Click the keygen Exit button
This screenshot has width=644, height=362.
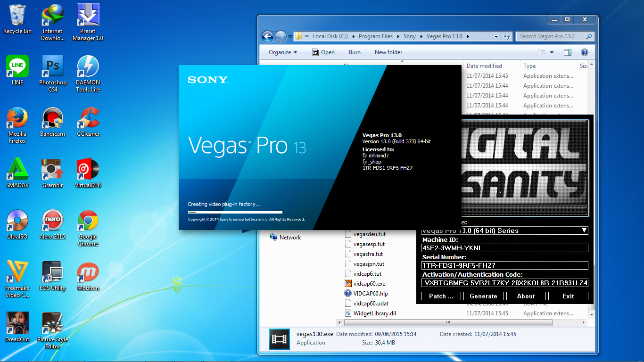point(569,296)
